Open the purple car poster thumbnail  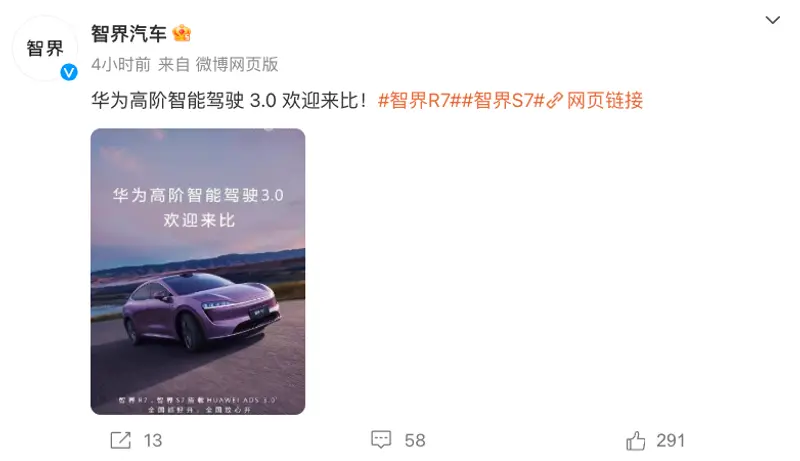pyautogui.click(x=198, y=271)
